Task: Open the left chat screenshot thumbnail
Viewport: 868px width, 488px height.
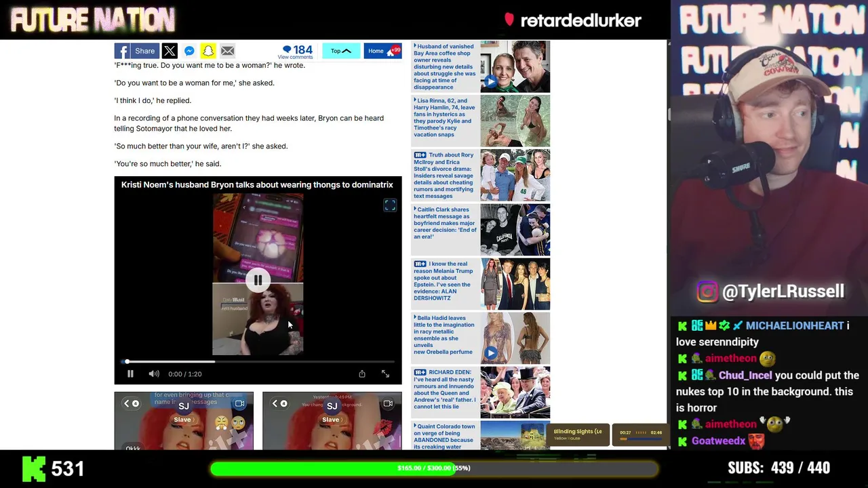Action: [184, 421]
